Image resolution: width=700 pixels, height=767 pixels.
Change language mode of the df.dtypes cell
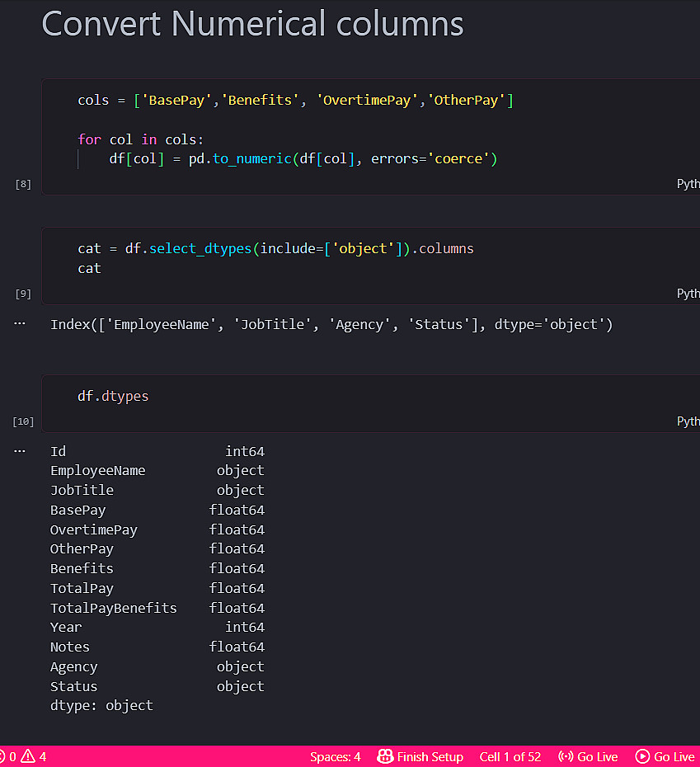688,421
